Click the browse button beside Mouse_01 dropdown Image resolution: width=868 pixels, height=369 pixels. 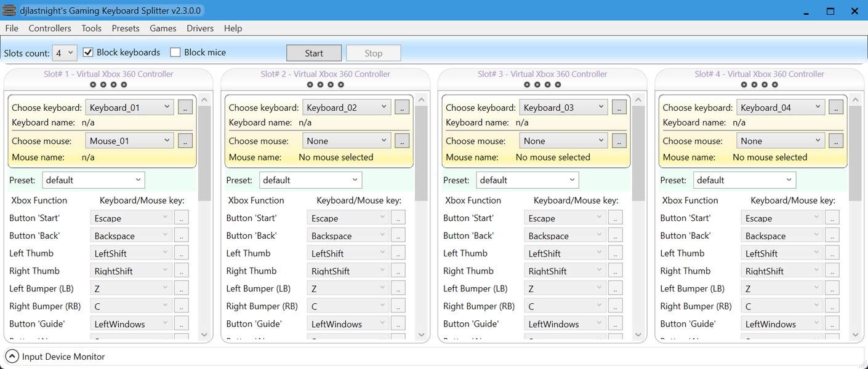[185, 141]
